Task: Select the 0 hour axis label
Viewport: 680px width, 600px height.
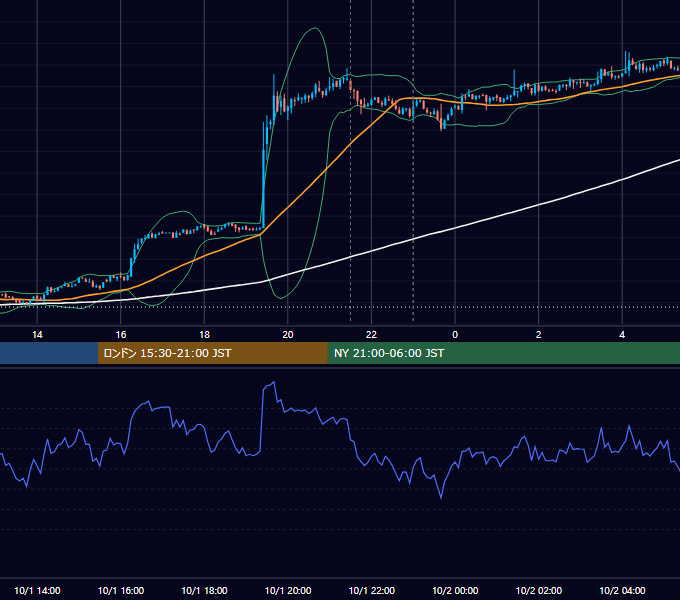Action: point(455,335)
